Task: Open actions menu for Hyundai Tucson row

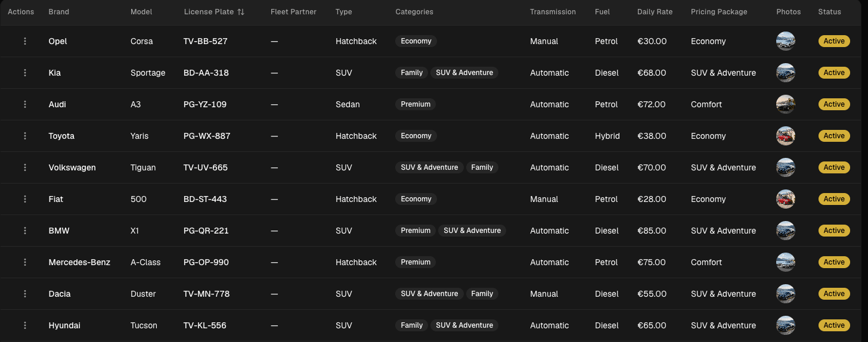Action: (x=25, y=325)
